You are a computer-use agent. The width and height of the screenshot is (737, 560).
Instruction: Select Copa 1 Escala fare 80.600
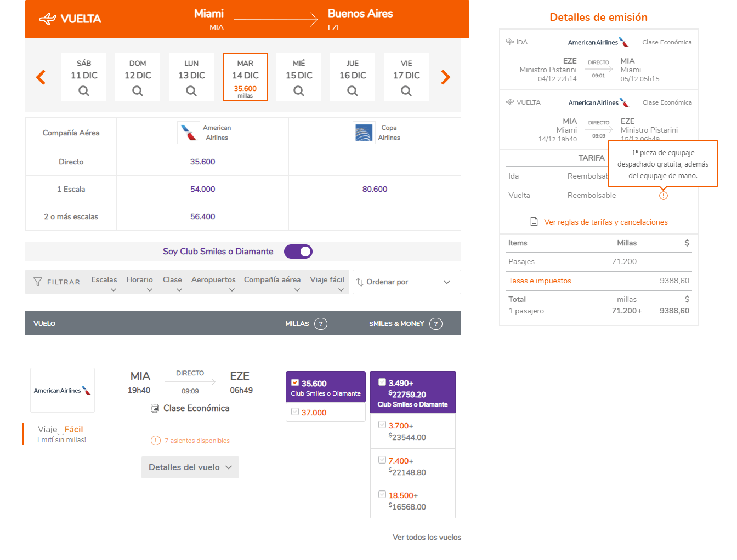375,189
